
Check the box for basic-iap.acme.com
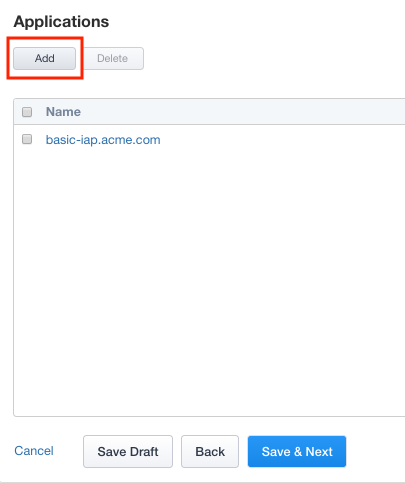coord(27,139)
